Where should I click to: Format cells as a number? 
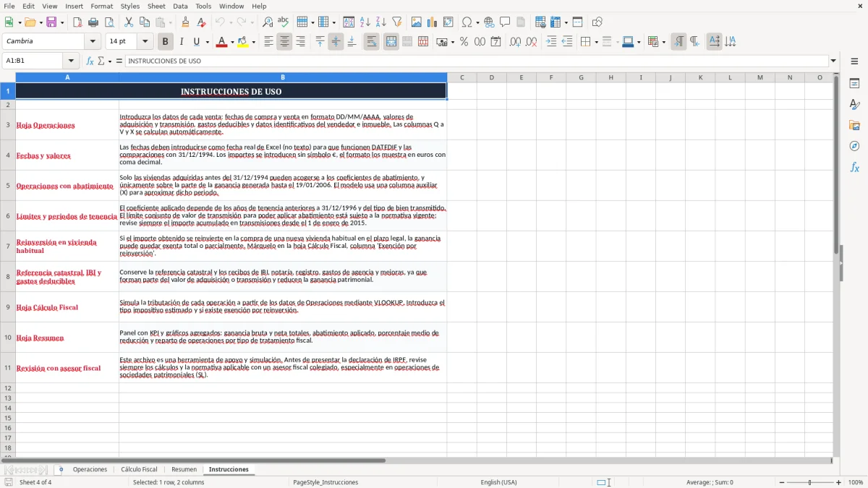(480, 42)
